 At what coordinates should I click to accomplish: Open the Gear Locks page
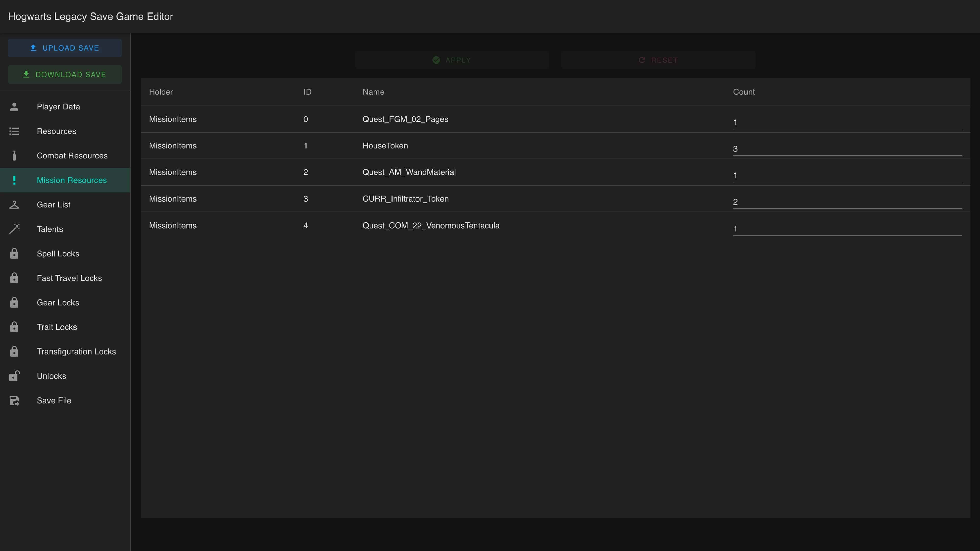[65, 303]
